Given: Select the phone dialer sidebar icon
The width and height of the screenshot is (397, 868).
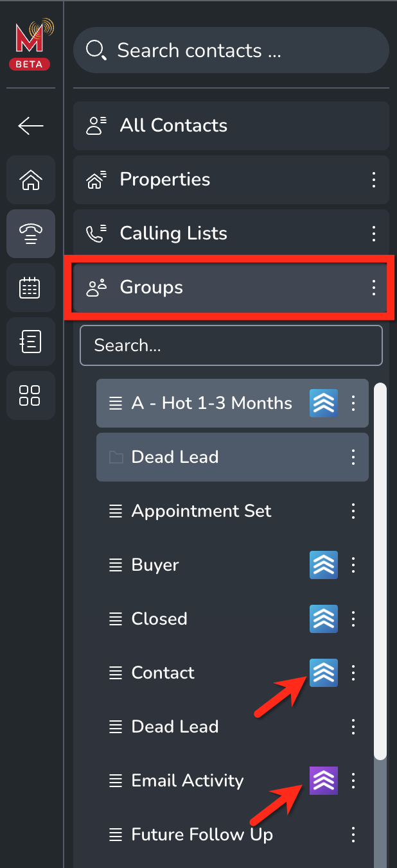Looking at the screenshot, I should pyautogui.click(x=31, y=234).
